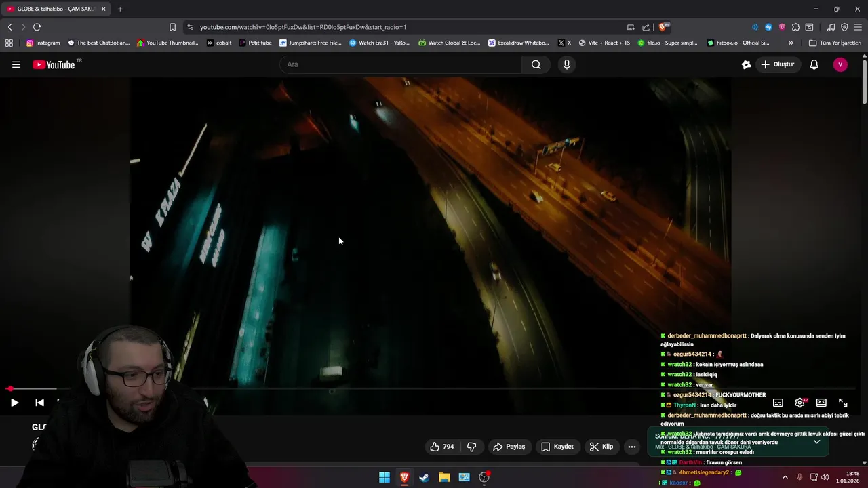Create a clip with 'Klip'
This screenshot has width=868, height=488.
601,447
